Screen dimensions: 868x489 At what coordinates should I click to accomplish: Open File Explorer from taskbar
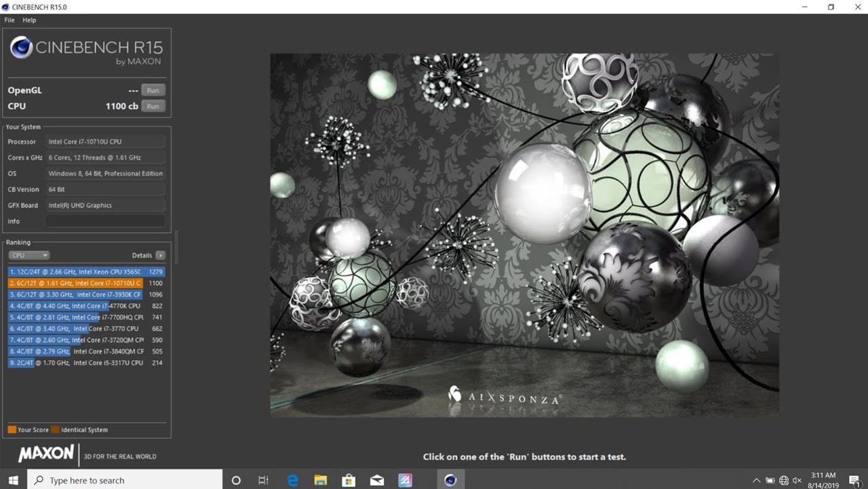[321, 480]
